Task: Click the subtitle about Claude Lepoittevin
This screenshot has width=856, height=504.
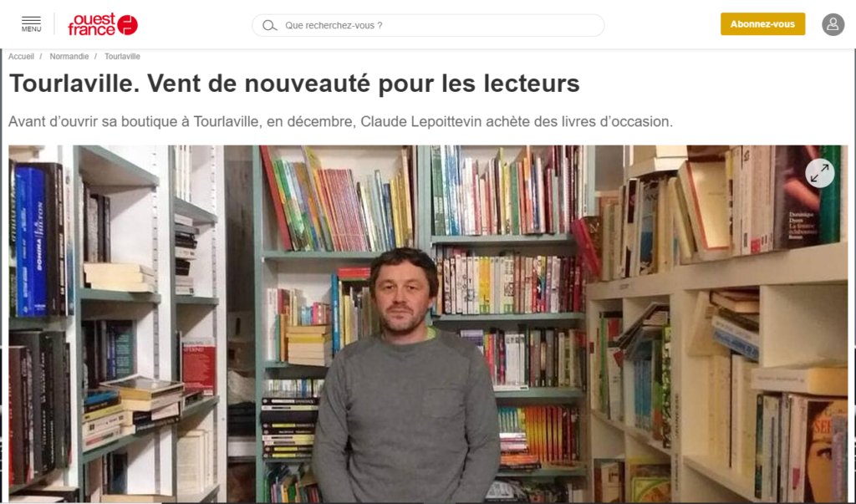Action: pos(341,121)
